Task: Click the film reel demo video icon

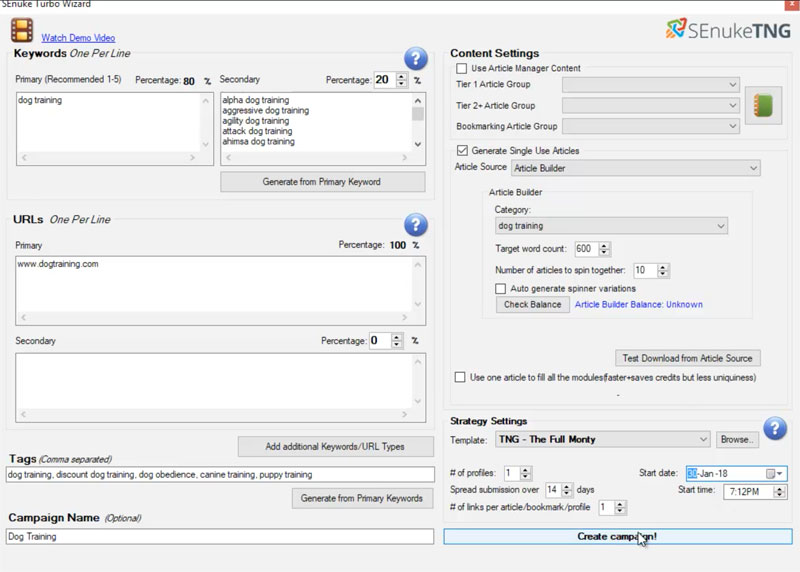Action: click(x=22, y=30)
